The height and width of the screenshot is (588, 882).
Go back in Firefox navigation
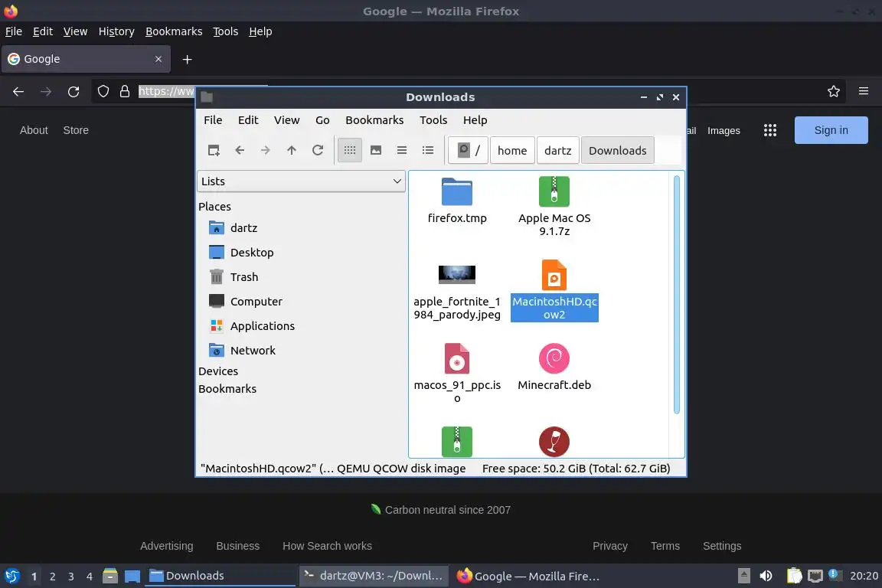pyautogui.click(x=18, y=91)
